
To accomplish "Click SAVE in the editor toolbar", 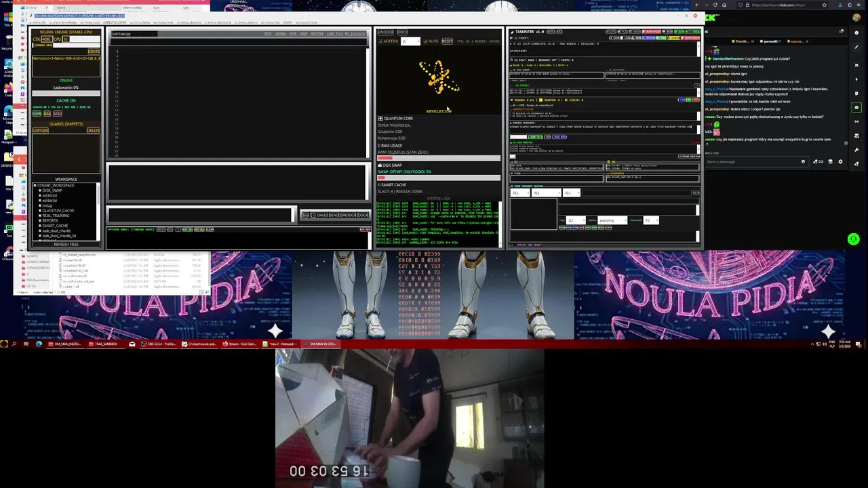I will [x=293, y=34].
